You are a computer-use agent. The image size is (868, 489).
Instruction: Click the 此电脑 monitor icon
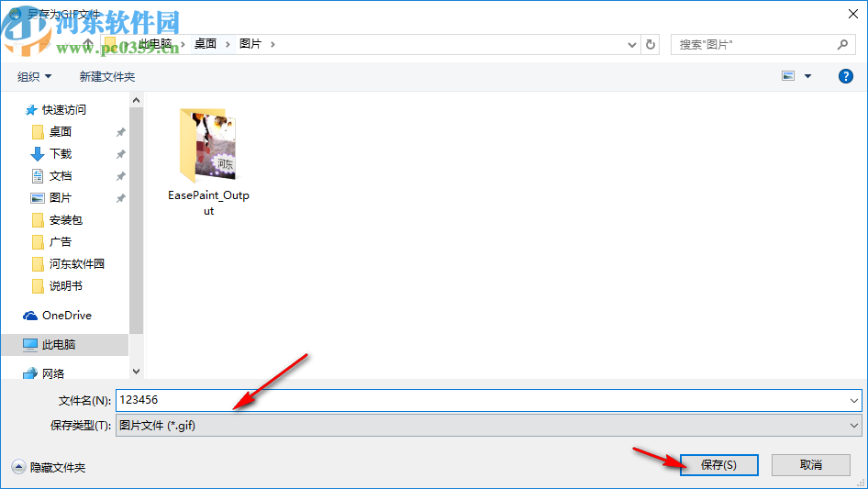[30, 344]
